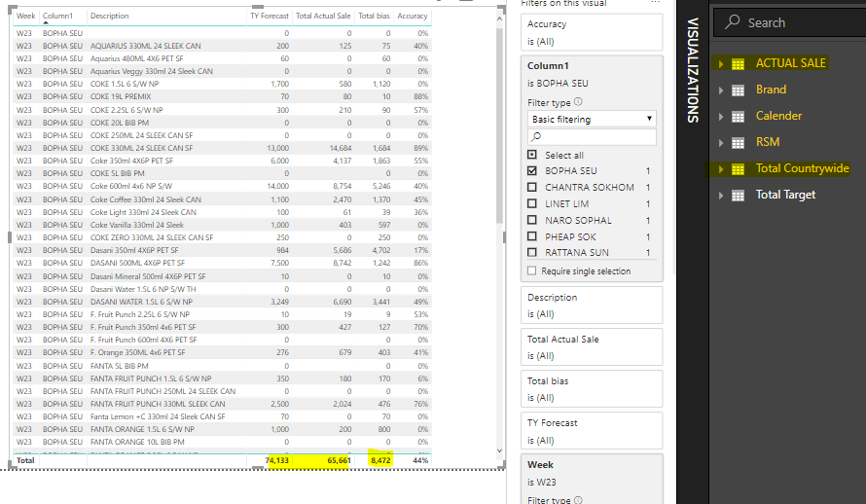Check the NARO SOPHAL filter checkbox

[532, 220]
